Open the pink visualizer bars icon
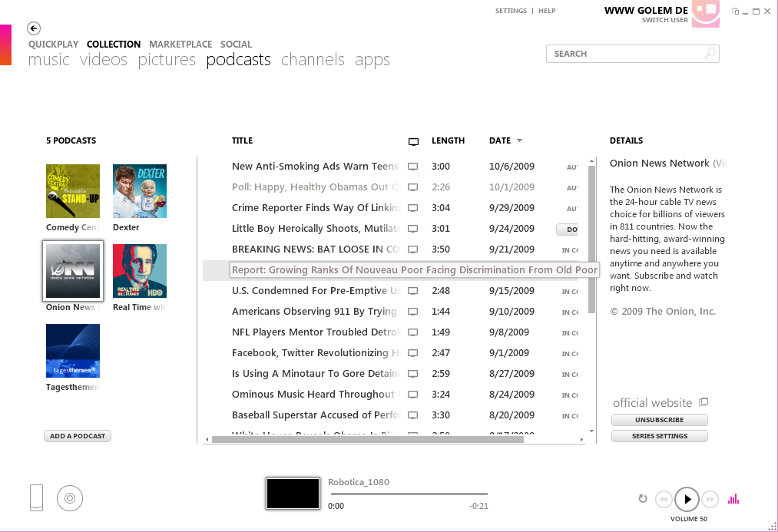The width and height of the screenshot is (778, 532). (733, 499)
